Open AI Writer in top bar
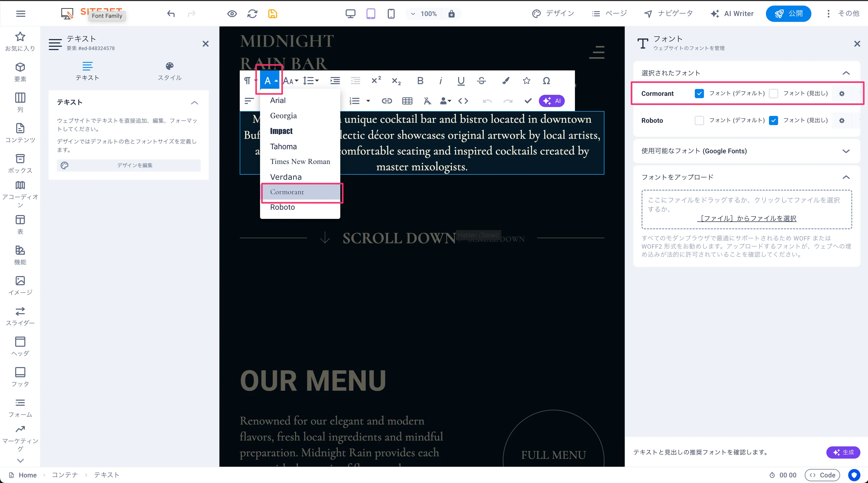The width and height of the screenshot is (868, 483). (732, 14)
